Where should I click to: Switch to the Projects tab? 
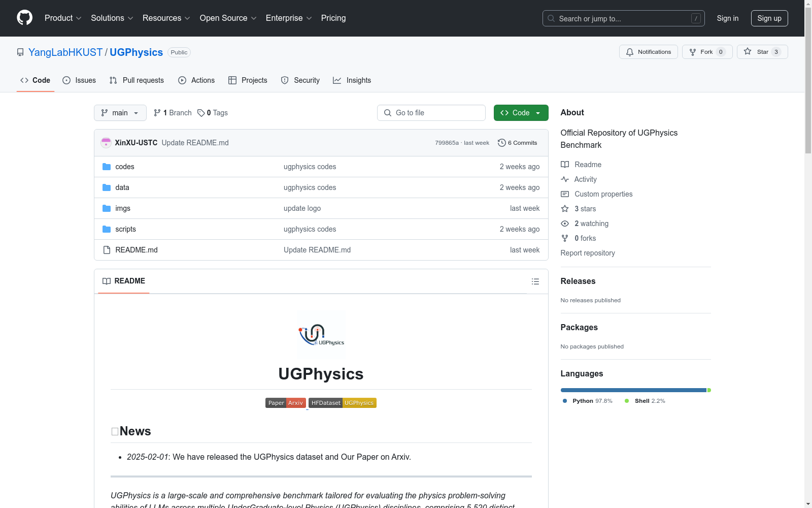coord(248,80)
